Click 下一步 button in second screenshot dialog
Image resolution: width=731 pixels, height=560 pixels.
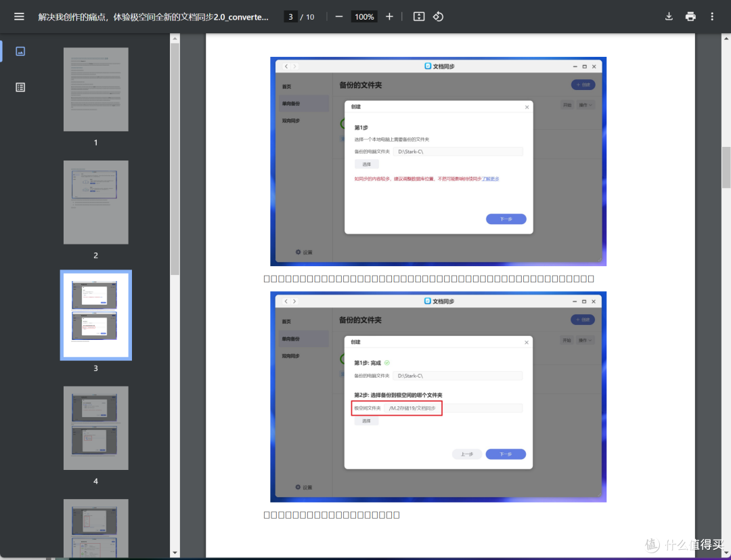point(506,454)
